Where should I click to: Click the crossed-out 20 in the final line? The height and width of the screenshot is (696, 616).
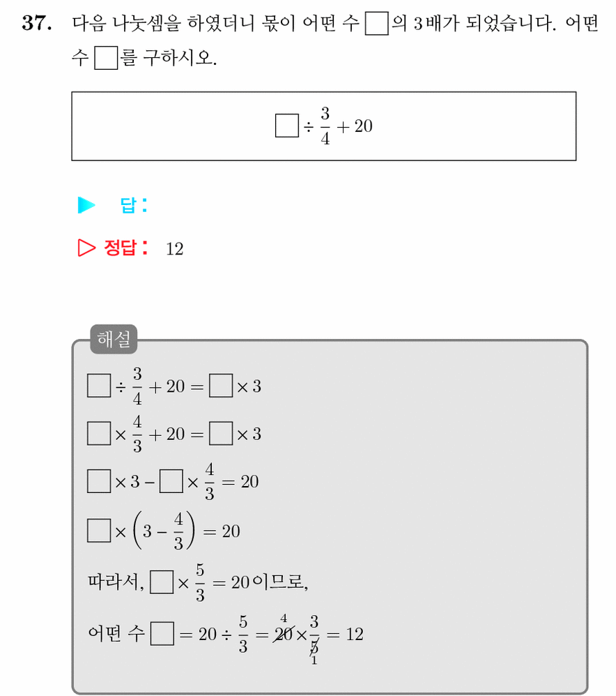pyautogui.click(x=284, y=634)
